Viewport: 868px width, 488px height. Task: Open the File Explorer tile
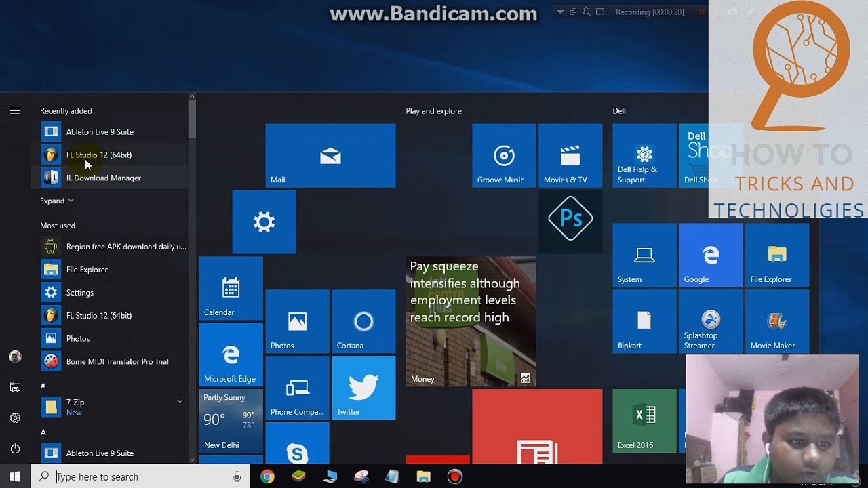[777, 255]
